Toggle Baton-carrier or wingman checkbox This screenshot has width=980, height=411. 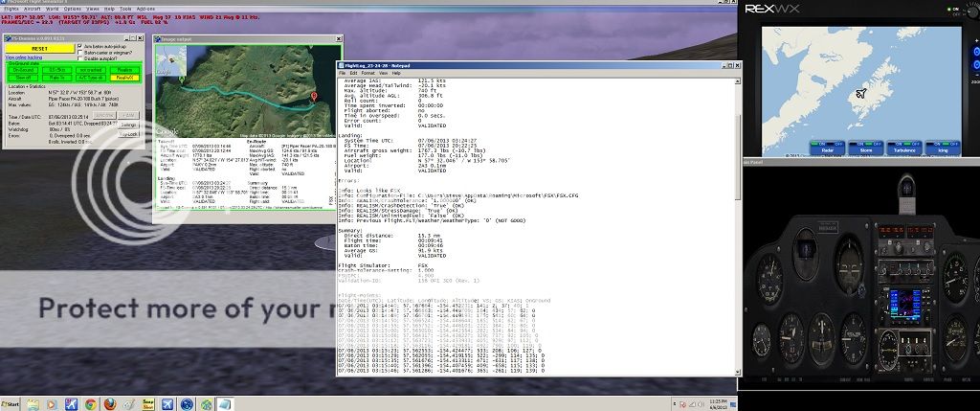point(79,53)
